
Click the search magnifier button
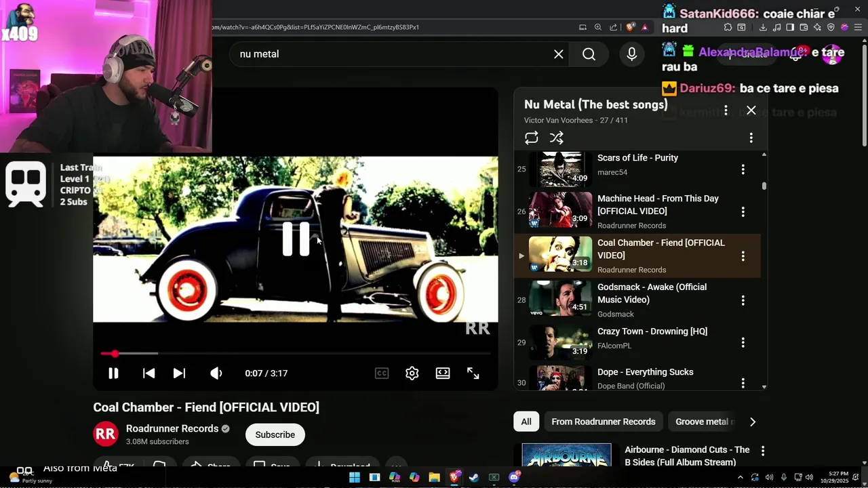(589, 54)
